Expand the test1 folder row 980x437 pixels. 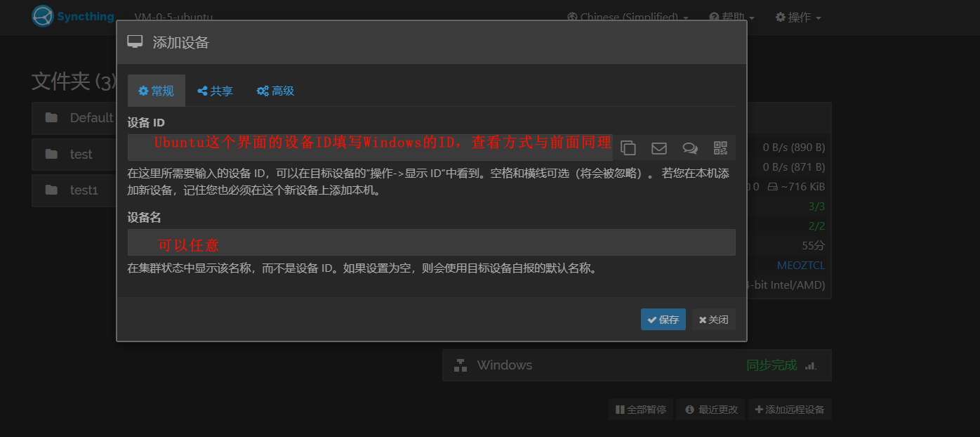click(74, 190)
